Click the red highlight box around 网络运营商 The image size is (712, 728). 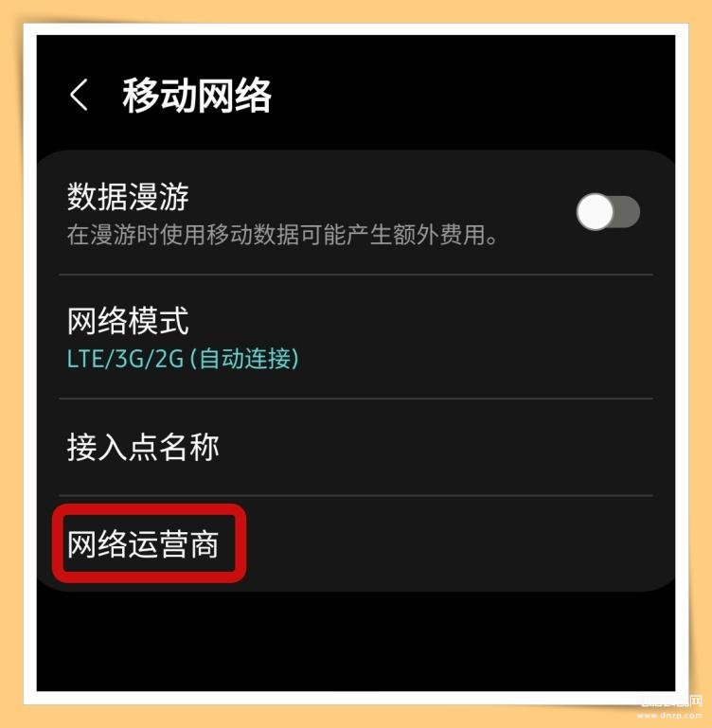click(149, 543)
